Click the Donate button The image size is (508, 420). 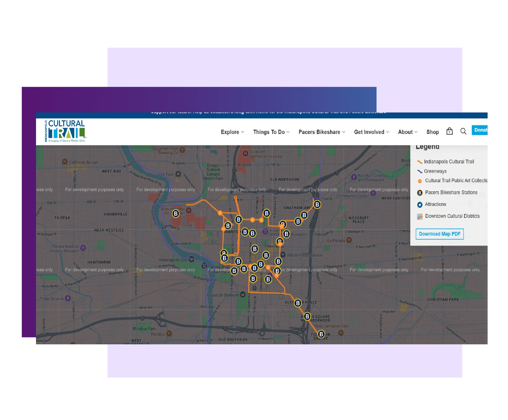480,130
